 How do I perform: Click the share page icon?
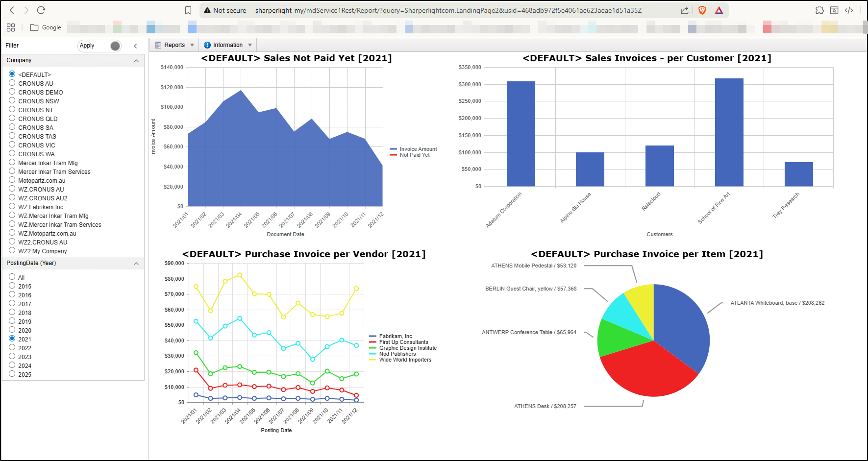(685, 10)
